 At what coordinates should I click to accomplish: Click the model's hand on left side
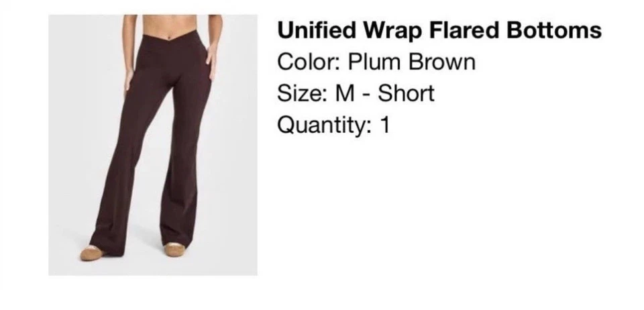tap(129, 82)
